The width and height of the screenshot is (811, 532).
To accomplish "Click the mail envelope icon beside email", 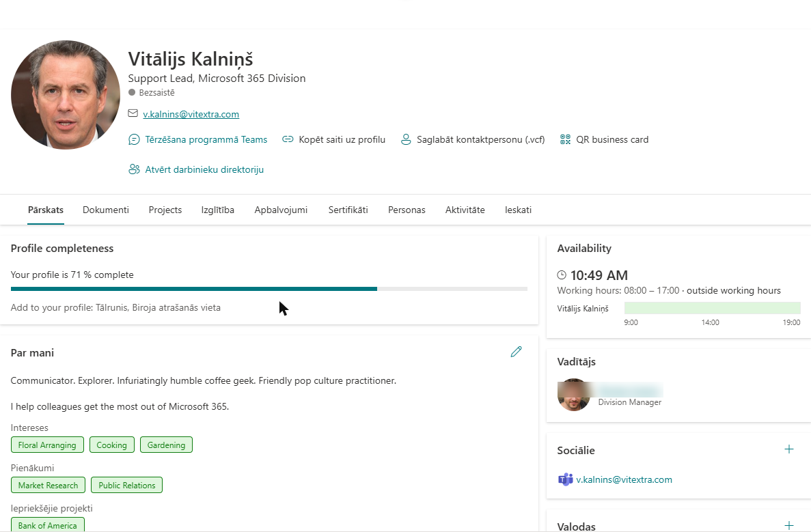I will tap(133, 113).
